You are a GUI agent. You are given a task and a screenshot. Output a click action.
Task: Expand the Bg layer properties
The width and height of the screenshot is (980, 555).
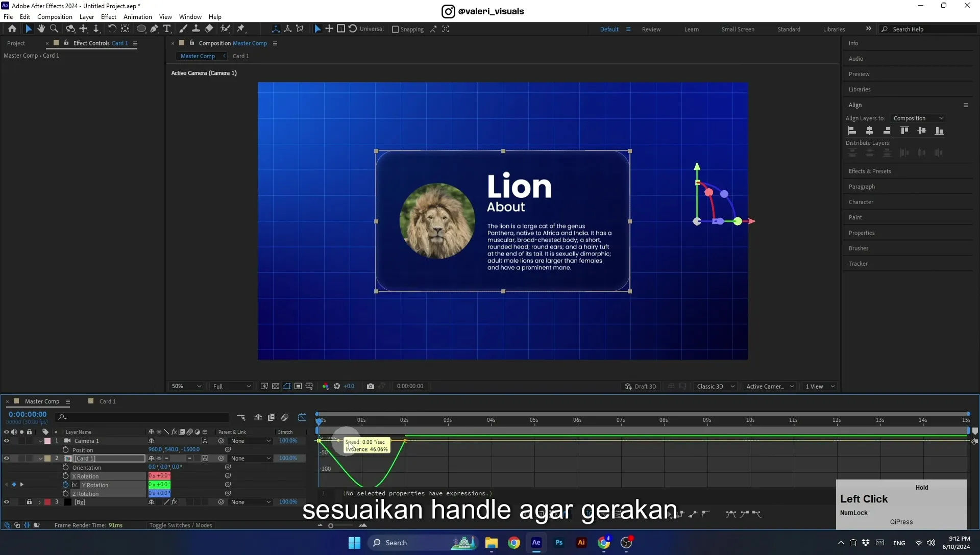[x=39, y=502]
